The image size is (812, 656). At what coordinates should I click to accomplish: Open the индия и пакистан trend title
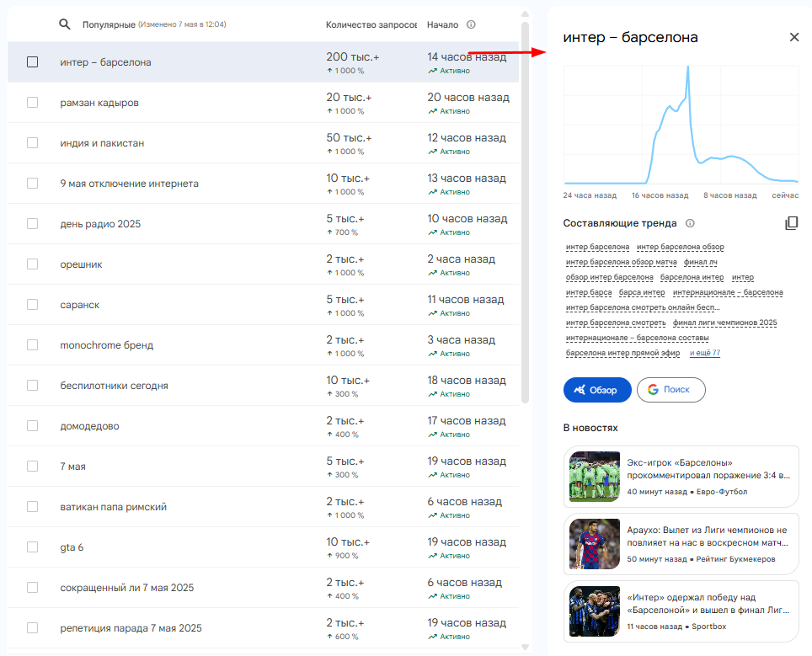coord(102,143)
